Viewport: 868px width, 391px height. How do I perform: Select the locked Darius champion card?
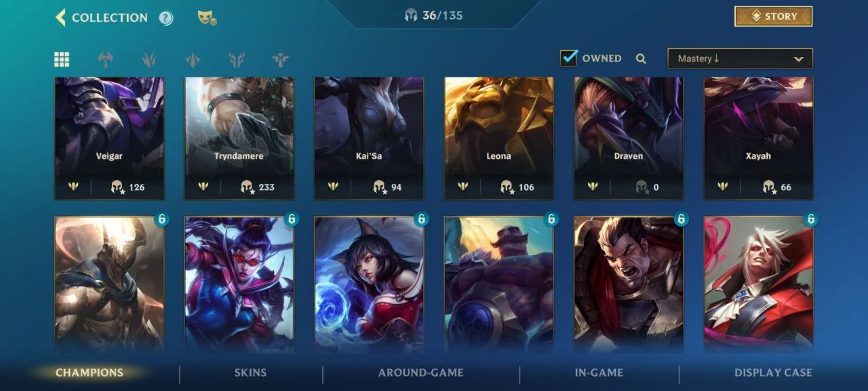(629, 284)
